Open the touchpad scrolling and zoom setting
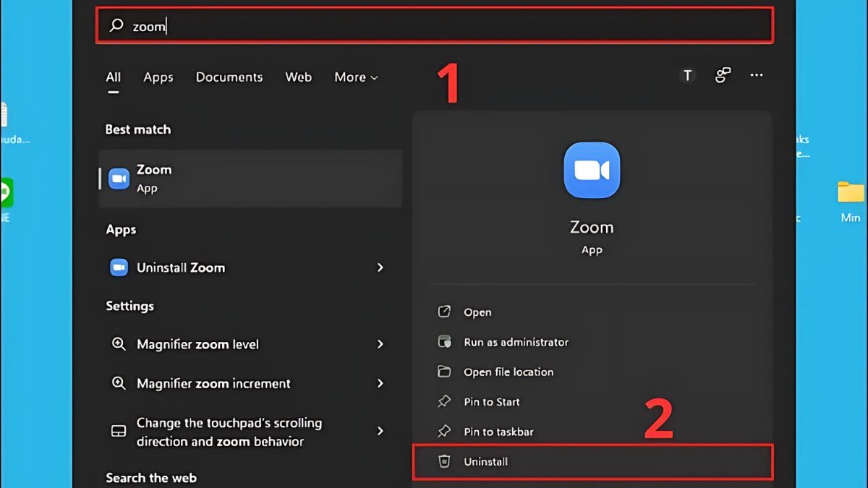Viewport: 868px width, 488px height. (x=250, y=432)
